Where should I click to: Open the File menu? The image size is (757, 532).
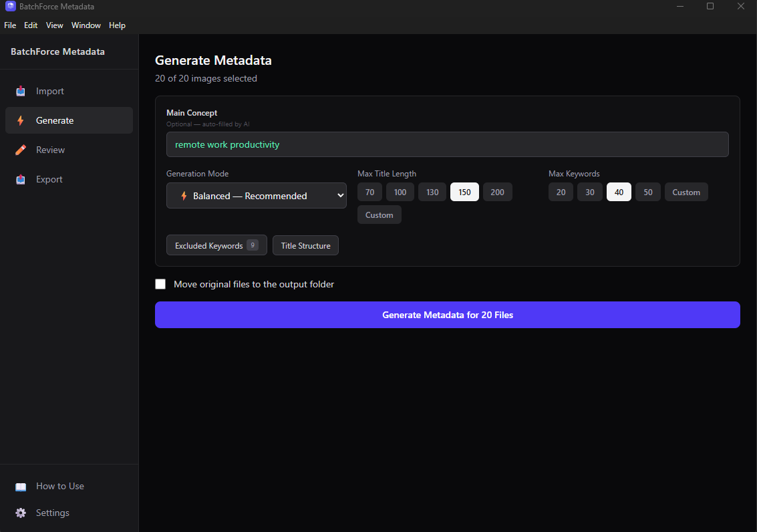point(10,25)
